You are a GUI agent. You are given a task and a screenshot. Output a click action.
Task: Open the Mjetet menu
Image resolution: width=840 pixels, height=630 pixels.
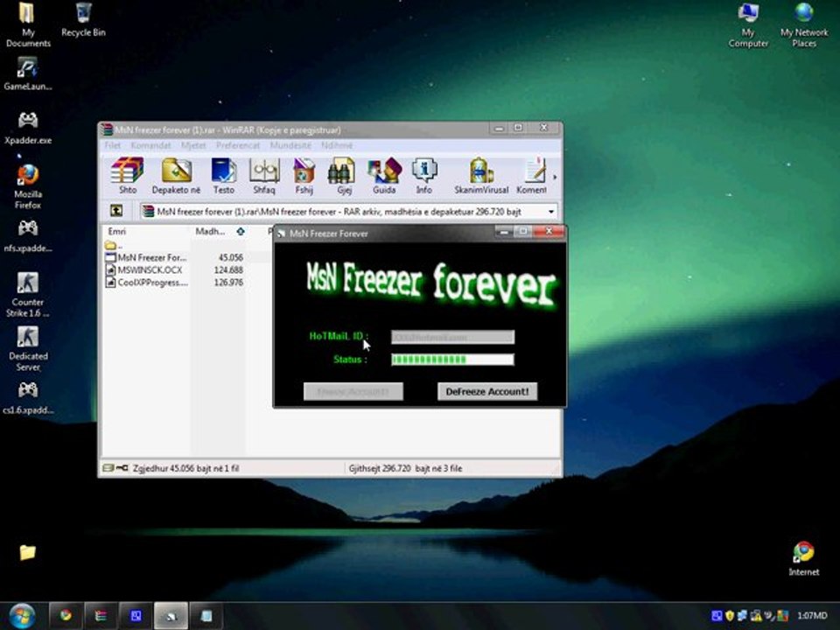193,145
